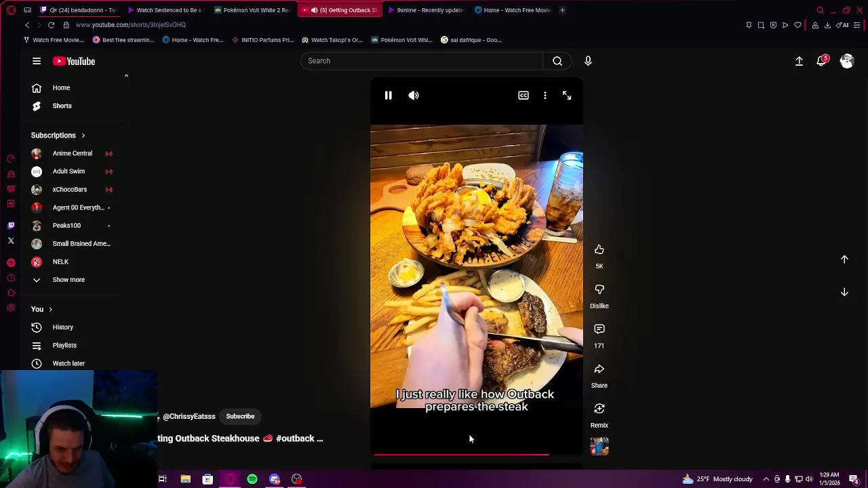Open the Short's more options menu
The image size is (868, 488).
click(545, 96)
